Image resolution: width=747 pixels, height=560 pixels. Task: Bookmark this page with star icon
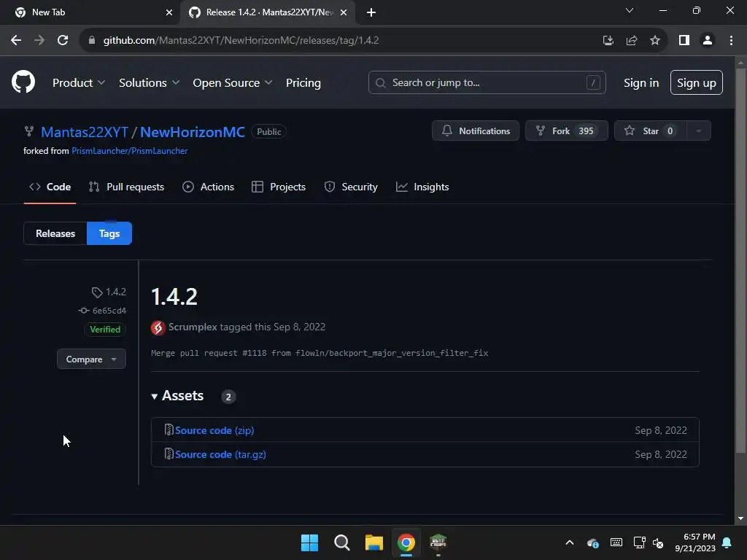(655, 41)
